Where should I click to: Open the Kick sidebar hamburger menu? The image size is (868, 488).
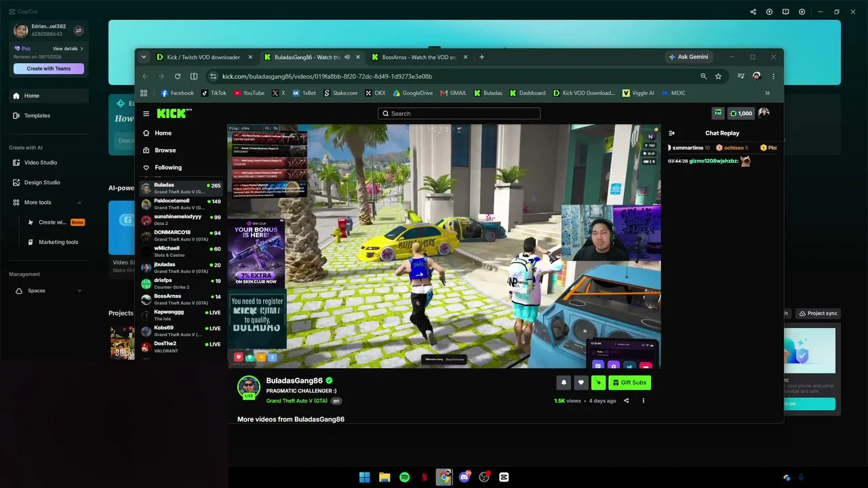click(146, 114)
